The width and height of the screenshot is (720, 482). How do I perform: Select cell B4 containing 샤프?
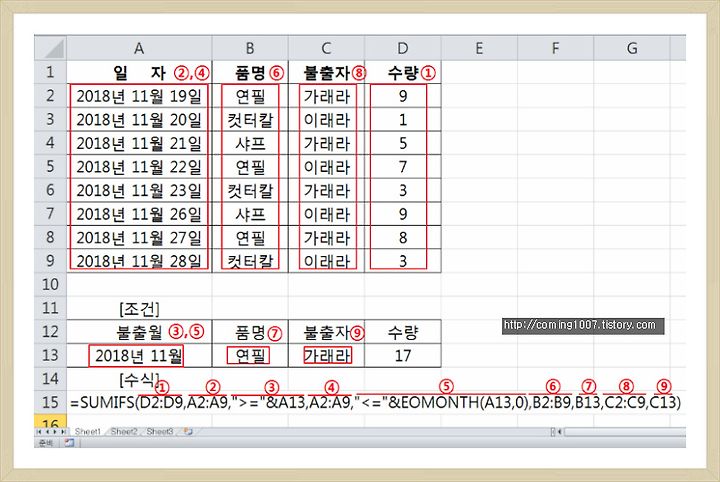click(250, 143)
